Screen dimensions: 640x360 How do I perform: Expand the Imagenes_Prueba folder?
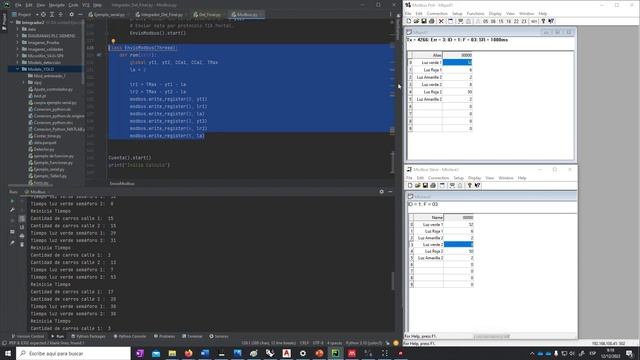coord(18,42)
